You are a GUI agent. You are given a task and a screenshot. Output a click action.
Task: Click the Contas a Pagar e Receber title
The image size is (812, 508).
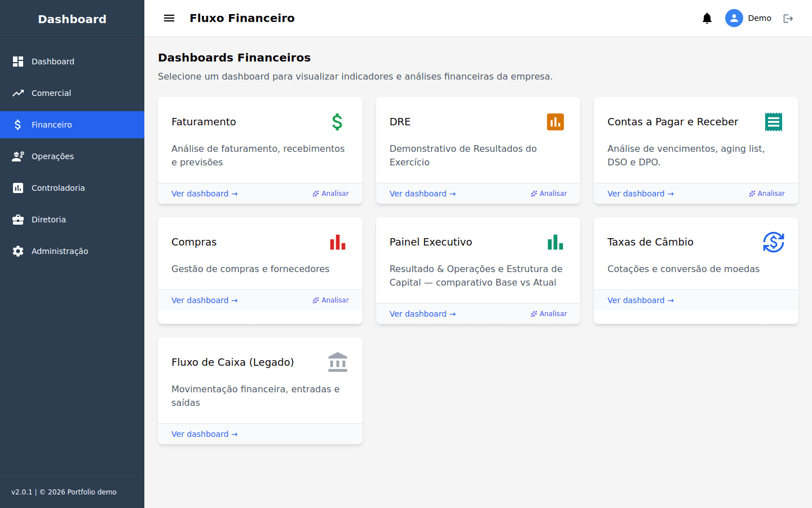(673, 122)
